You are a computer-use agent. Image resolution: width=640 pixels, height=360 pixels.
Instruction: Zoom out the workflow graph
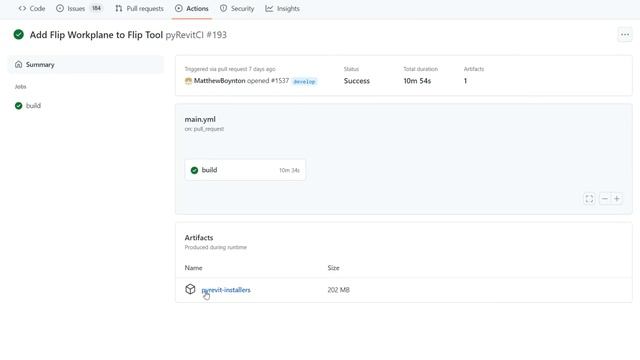pos(604,199)
